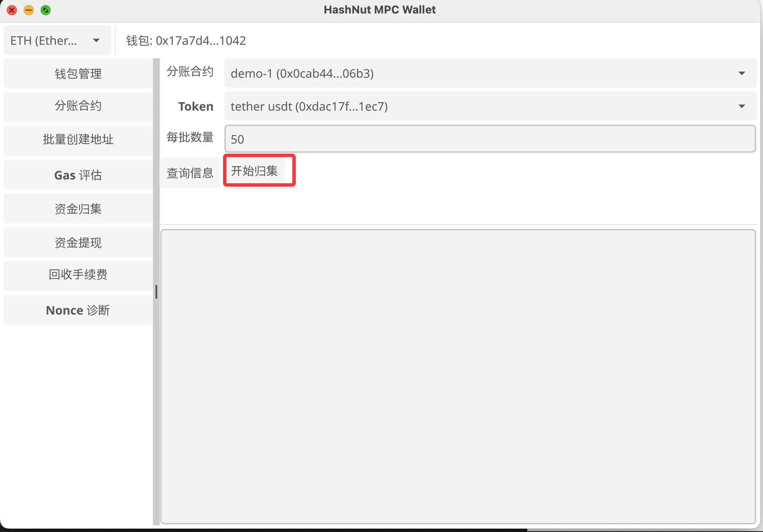The height and width of the screenshot is (532, 763).
Task: Open the Nonce 诊断 tool
Action: 78,310
